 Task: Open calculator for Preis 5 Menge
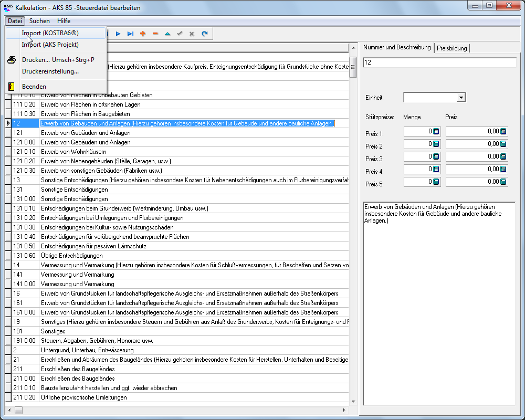pyautogui.click(x=436, y=182)
